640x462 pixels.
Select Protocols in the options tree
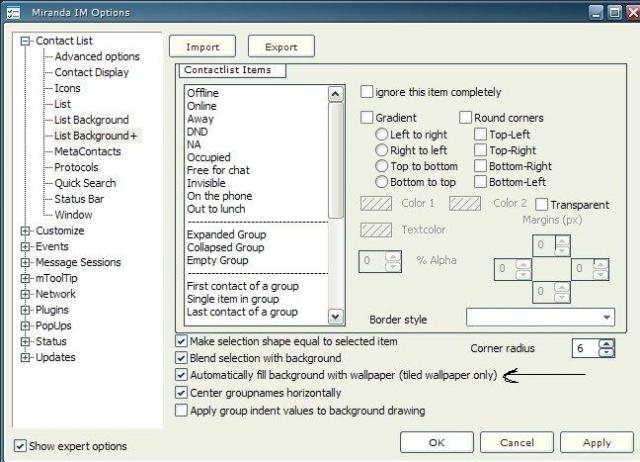coord(76,167)
